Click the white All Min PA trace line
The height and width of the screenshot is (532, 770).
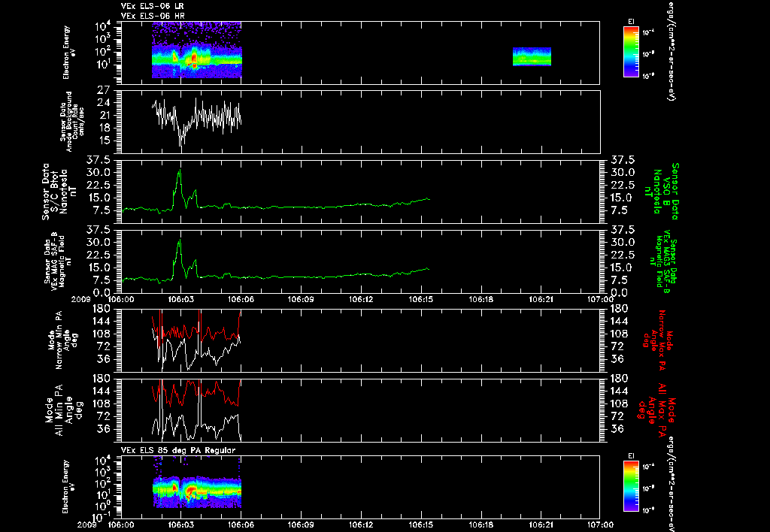click(196, 426)
